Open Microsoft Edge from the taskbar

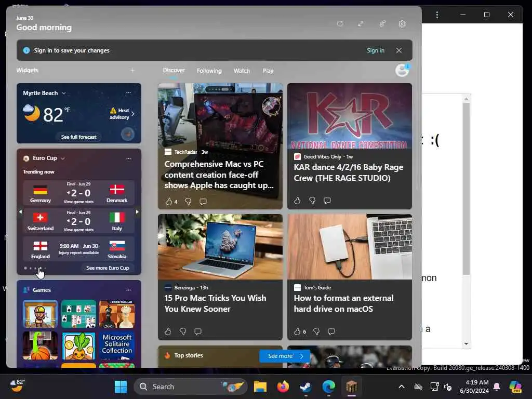pos(328,387)
